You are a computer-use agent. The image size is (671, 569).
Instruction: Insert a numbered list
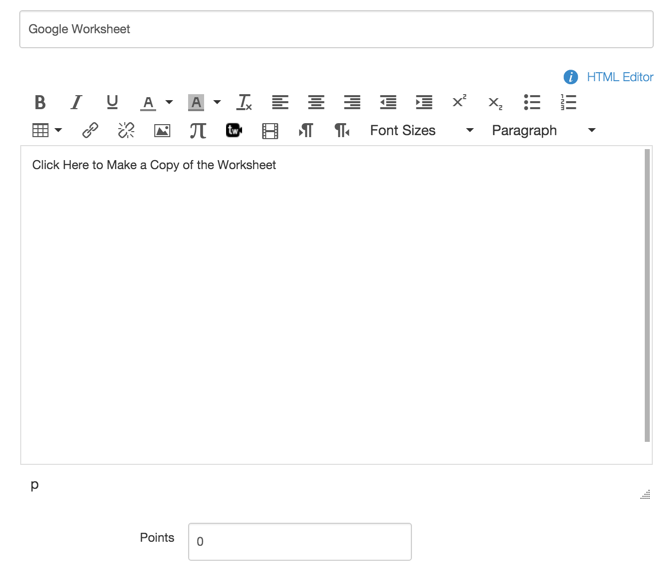click(568, 102)
